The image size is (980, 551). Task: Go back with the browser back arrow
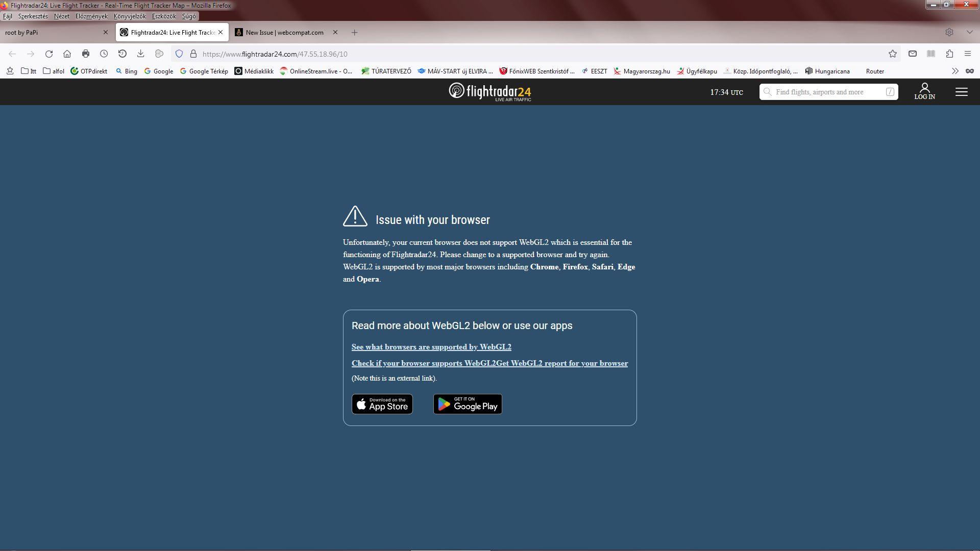pos(12,54)
